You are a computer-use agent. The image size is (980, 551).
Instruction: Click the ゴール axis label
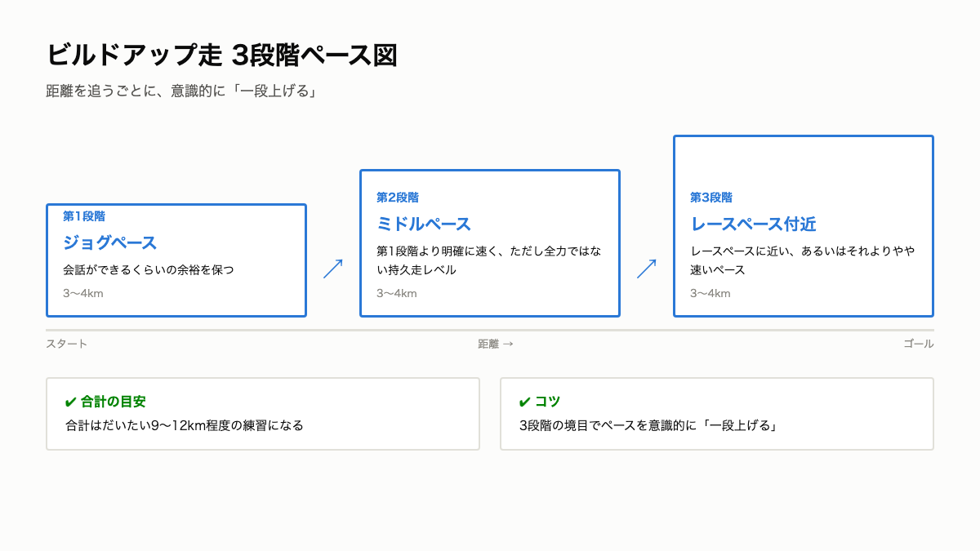pos(918,344)
